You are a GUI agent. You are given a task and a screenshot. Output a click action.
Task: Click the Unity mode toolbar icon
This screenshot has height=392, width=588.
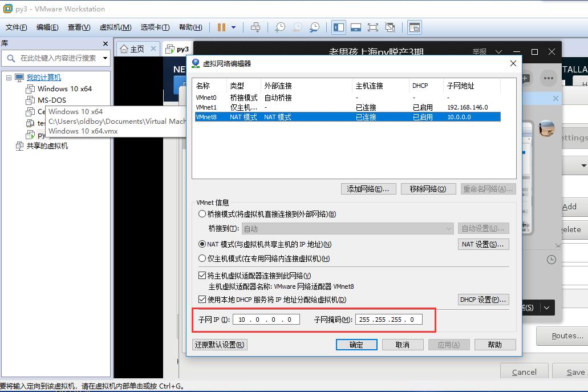[x=390, y=27]
